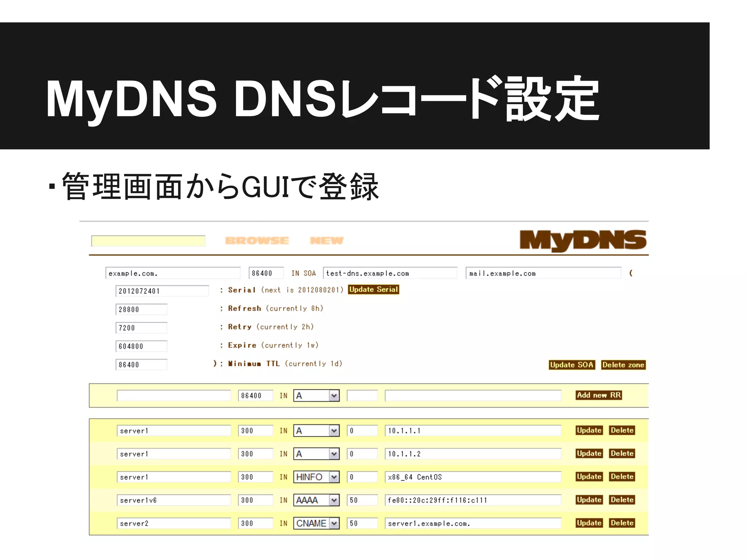747x560 pixels.
Task: Edit TTL 300 of server2 record
Action: point(255,524)
